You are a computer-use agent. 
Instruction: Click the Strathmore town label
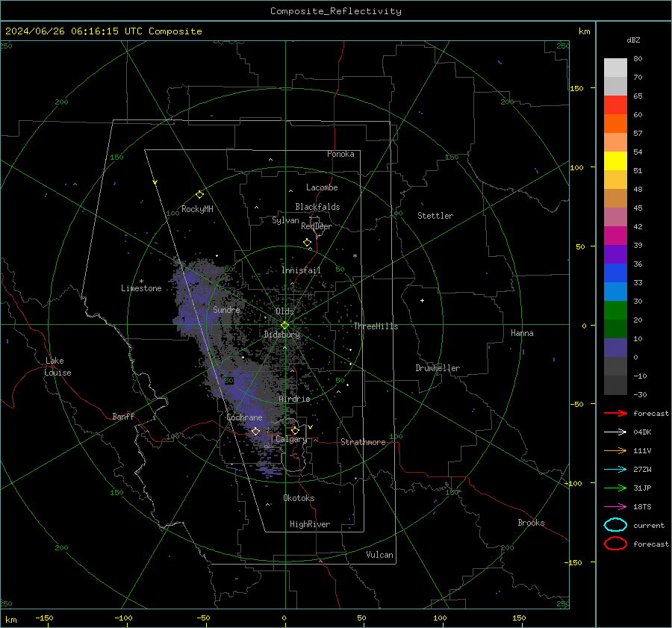[363, 442]
